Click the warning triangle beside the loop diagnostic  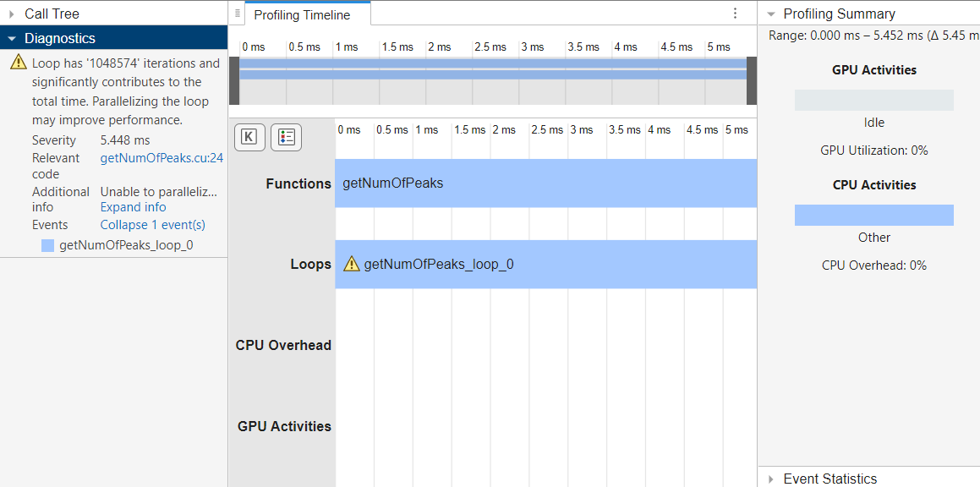(17, 63)
